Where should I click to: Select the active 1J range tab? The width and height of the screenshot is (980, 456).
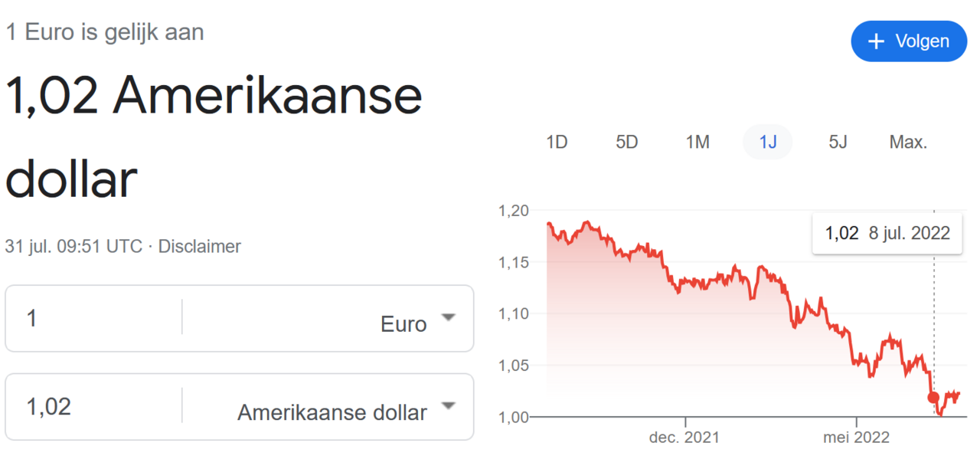pos(767,142)
